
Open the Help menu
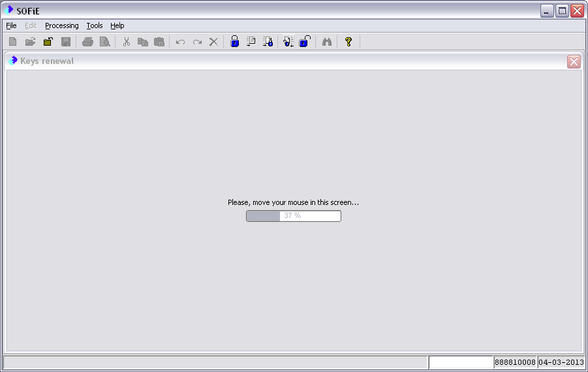pos(117,25)
